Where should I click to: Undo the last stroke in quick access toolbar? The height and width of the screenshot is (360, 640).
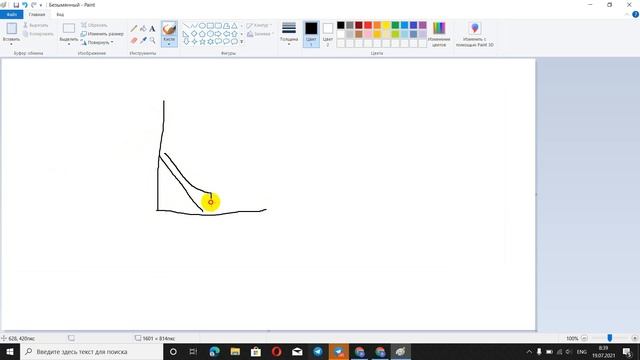[x=25, y=5]
